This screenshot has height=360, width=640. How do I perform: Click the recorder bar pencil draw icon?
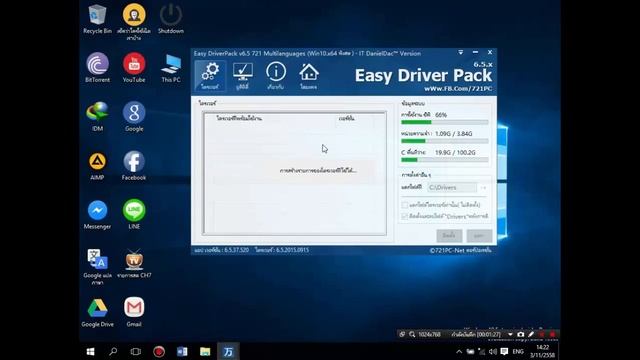tap(531, 334)
